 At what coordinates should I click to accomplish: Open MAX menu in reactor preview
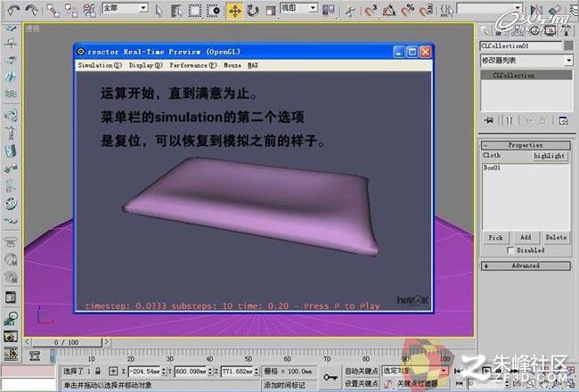(253, 65)
